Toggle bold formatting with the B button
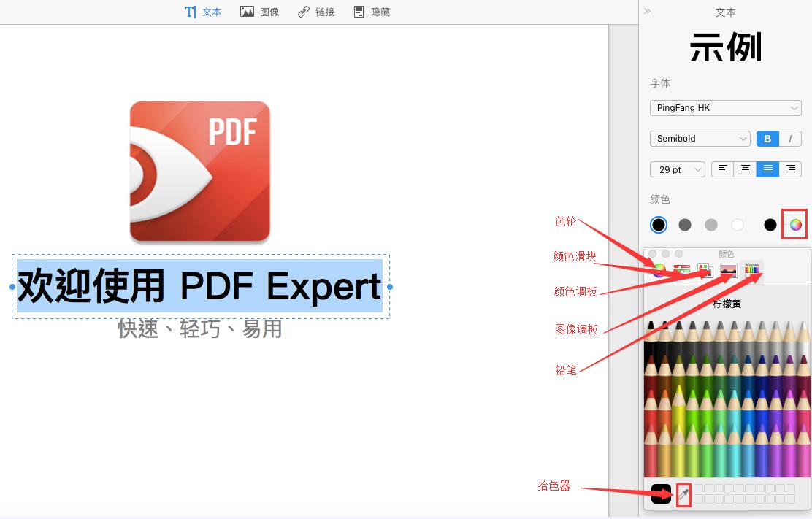The height and width of the screenshot is (519, 812). 767,139
